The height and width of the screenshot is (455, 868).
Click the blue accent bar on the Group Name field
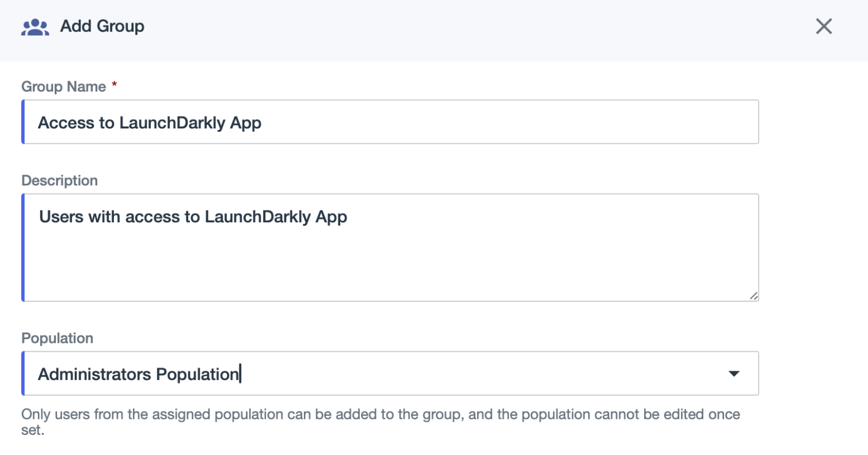coord(23,122)
